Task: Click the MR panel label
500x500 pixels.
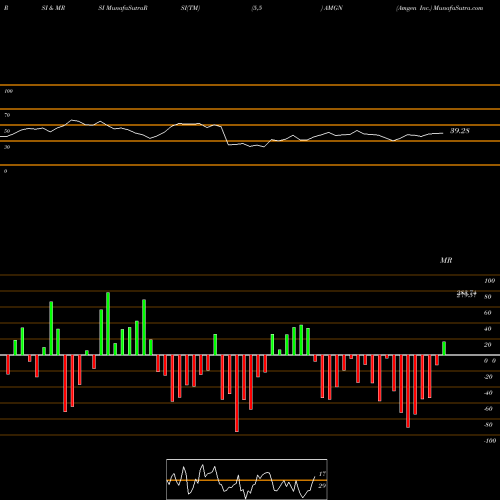Action: 446,260
